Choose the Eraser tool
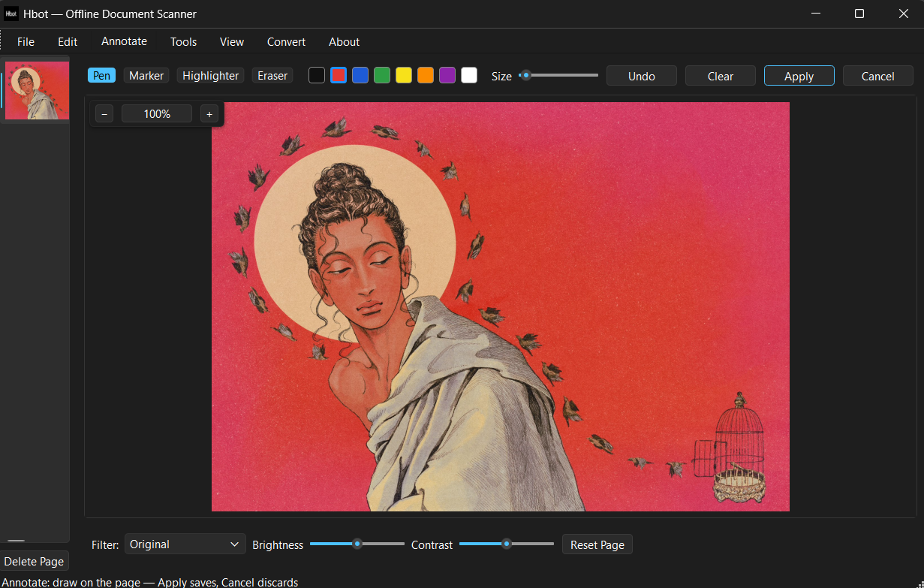The height and width of the screenshot is (588, 924). [x=272, y=75]
